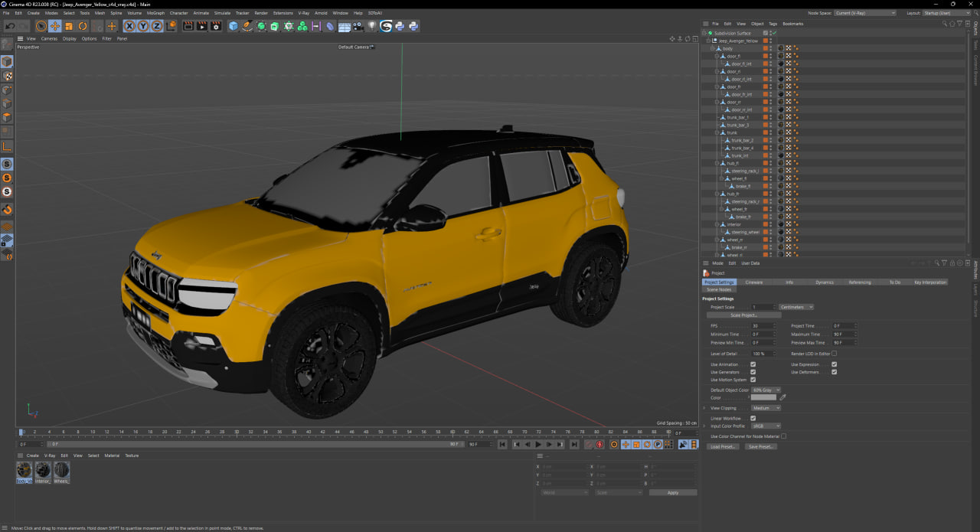Open the Bend deformer icon
The width and height of the screenshot is (980, 532).
coord(330,26)
